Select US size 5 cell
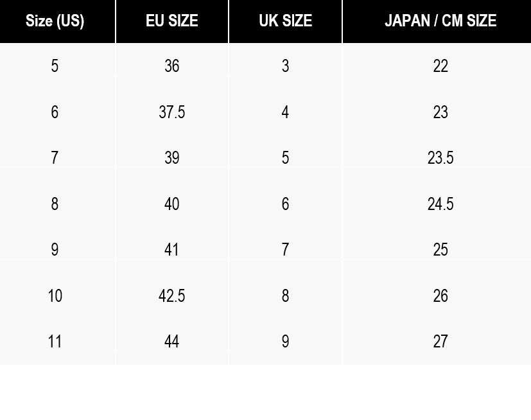 click(x=55, y=66)
